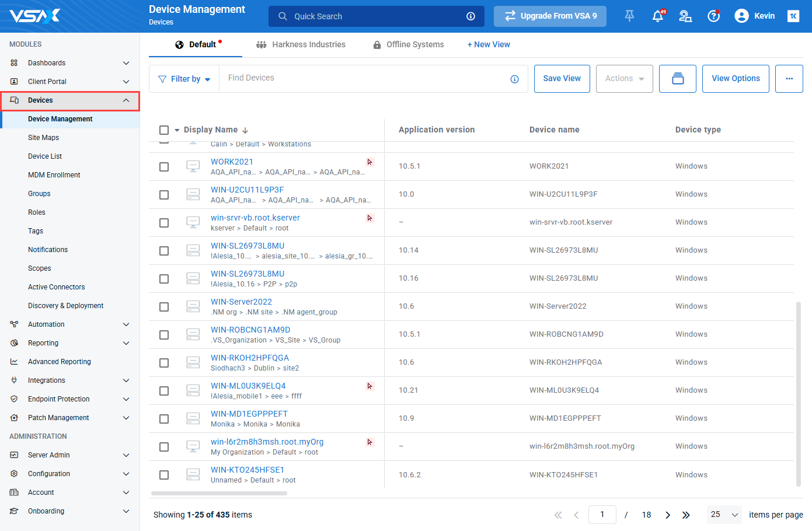Click the pin icon in top bar
Viewport: 812px width, 531px height.
629,16
